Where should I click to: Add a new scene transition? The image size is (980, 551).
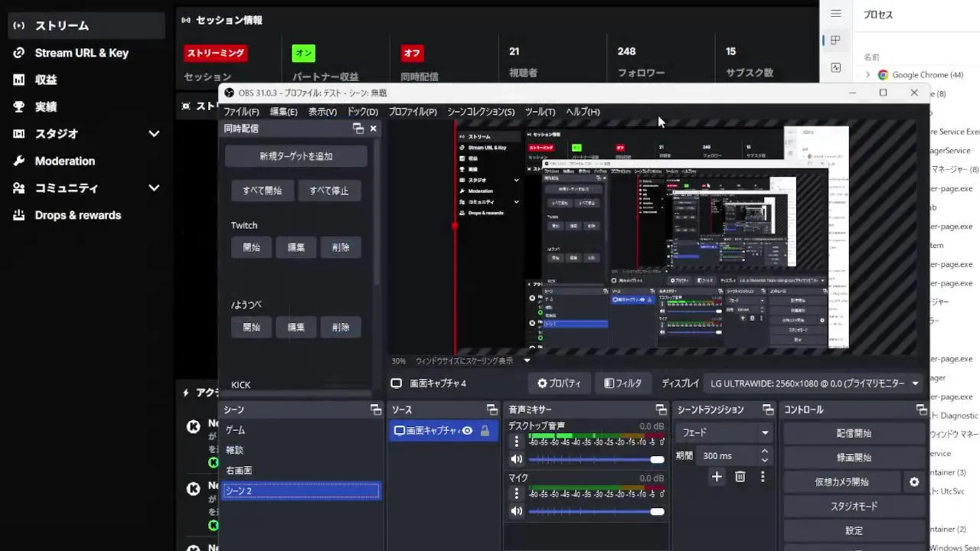click(x=717, y=477)
